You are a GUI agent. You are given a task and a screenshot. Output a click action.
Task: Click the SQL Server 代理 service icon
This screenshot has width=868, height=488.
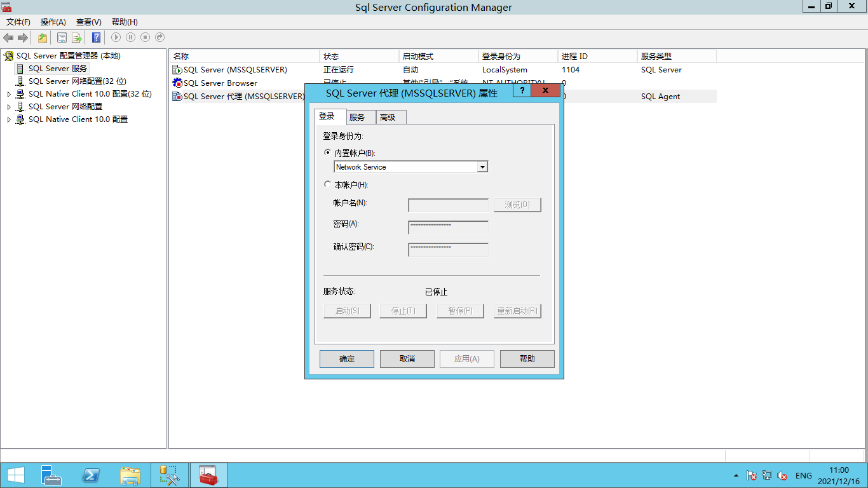pos(177,97)
